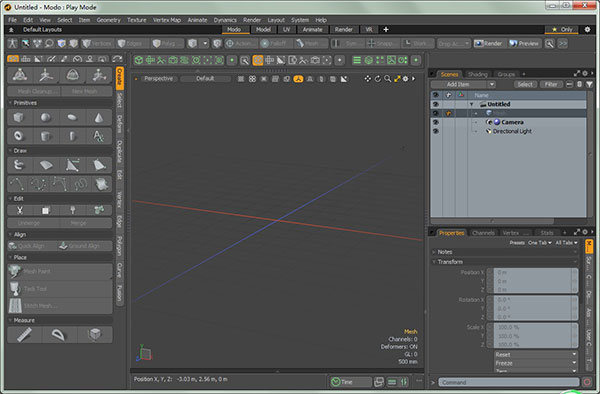Toggle visibility of Untitled scene
The width and height of the screenshot is (600, 394).
point(435,104)
